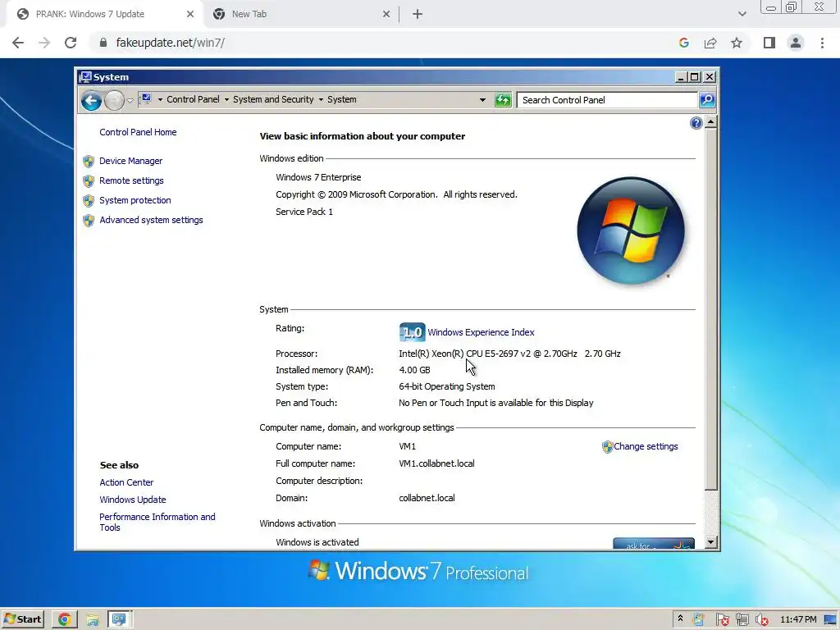Viewport: 840px width, 630px height.
Task: Click the System window title bar icon
Action: tap(85, 77)
